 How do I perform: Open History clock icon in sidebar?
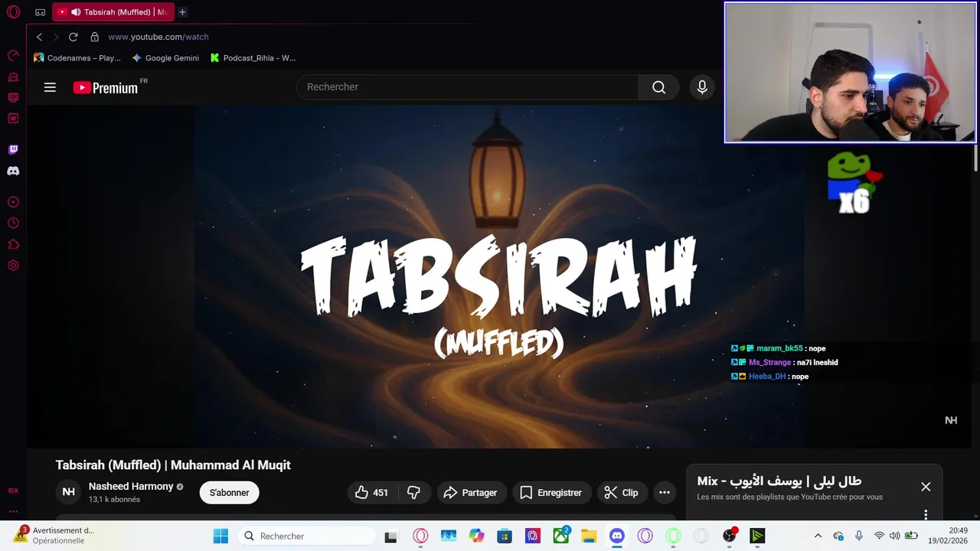[13, 223]
